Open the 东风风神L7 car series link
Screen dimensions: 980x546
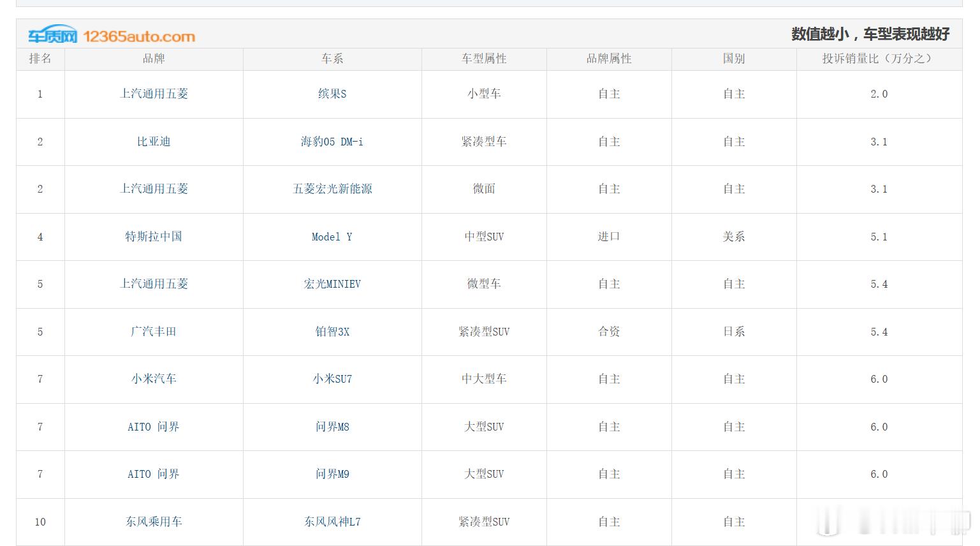(x=332, y=522)
